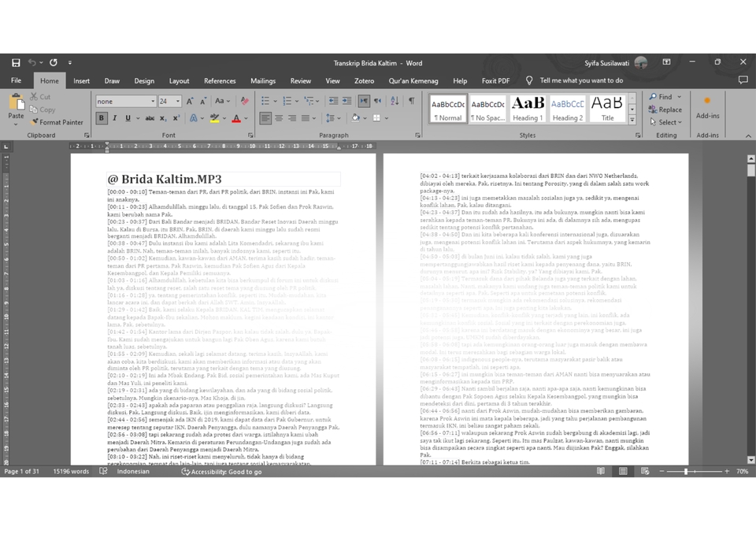Apply the Heading 1 style

[x=528, y=109]
